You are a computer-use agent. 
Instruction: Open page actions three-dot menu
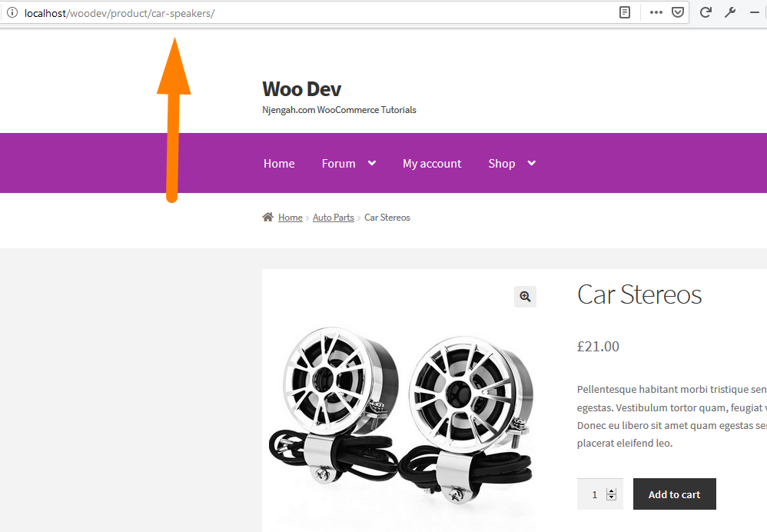point(656,13)
